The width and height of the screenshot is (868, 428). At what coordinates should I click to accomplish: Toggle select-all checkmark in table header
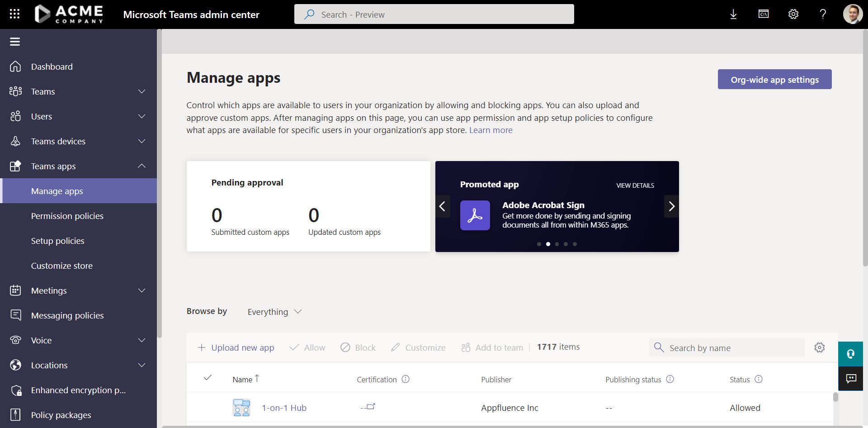208,378
